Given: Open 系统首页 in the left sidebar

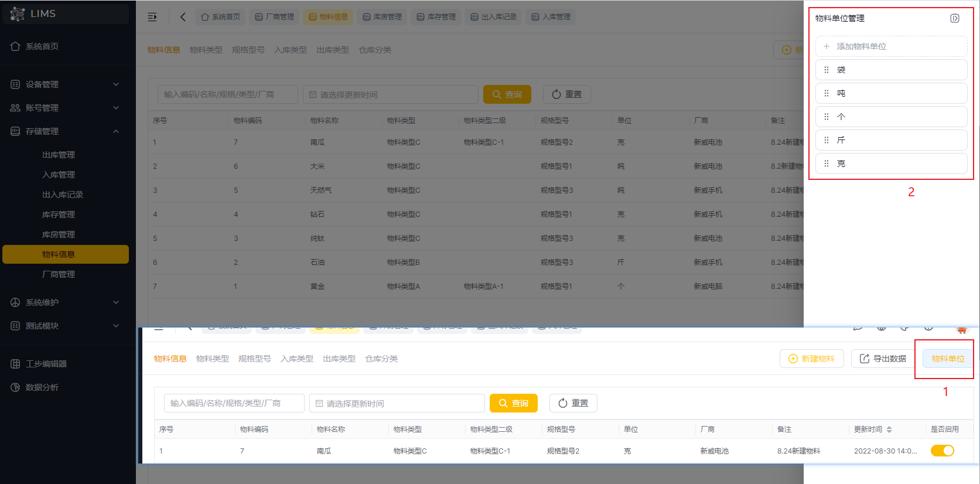Looking at the screenshot, I should pyautogui.click(x=35, y=46).
